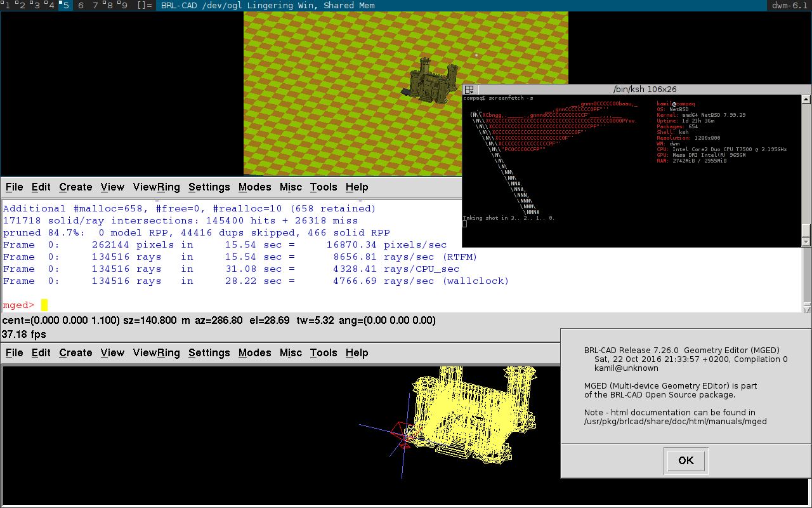Open the ksh terminal window menu icon
Viewport: 812px width, 508px height.
pos(469,90)
